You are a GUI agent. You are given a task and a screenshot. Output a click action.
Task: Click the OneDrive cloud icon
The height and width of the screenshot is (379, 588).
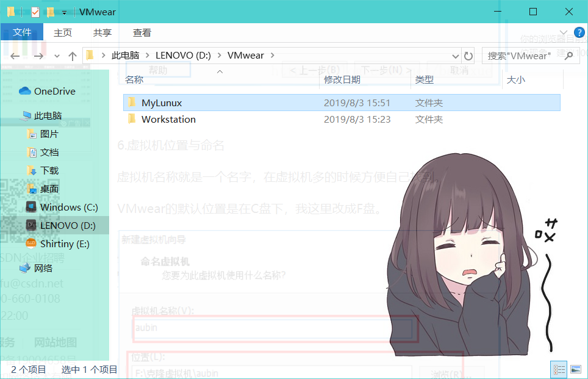coord(25,91)
